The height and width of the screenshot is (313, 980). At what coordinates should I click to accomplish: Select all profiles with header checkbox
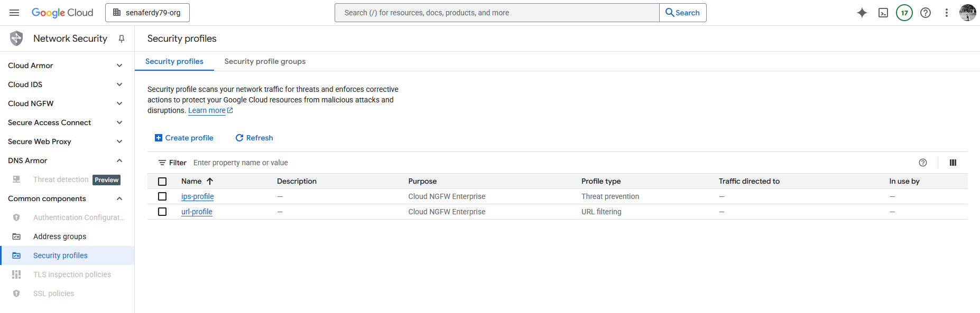(x=162, y=182)
